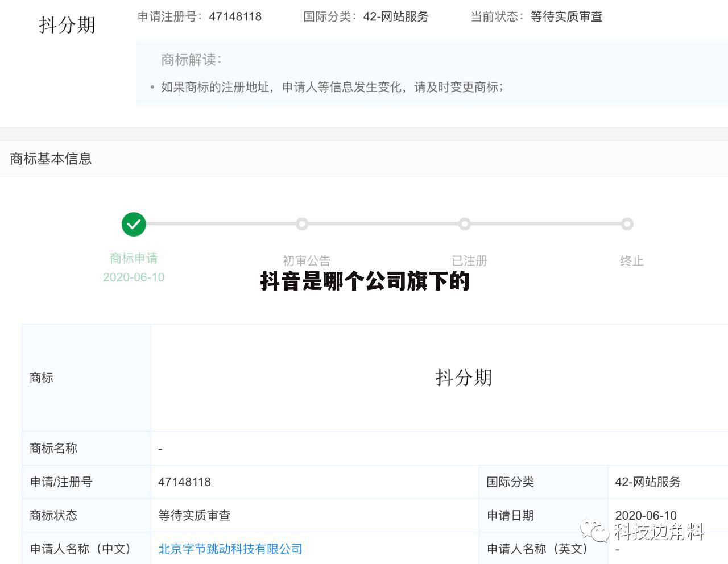Screen dimensions: 728x564
Task: Click the table cell 42-网站服务
Action: 648,482
